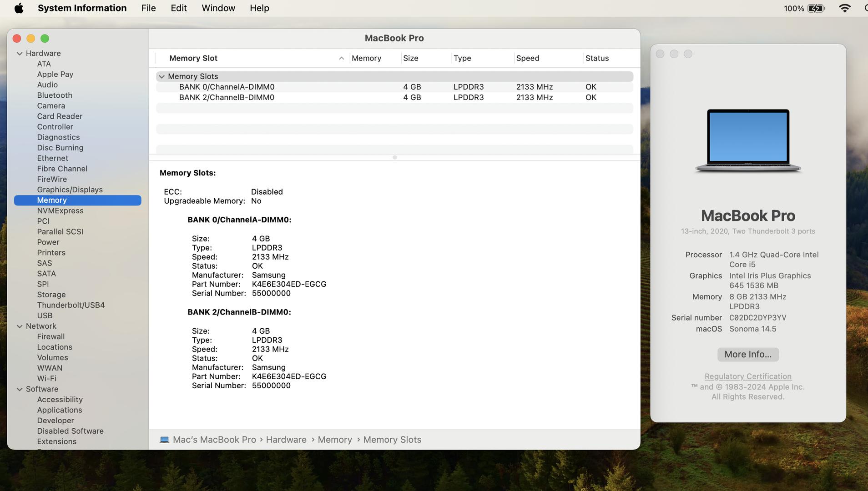Select Accessibility under Software

(60, 400)
